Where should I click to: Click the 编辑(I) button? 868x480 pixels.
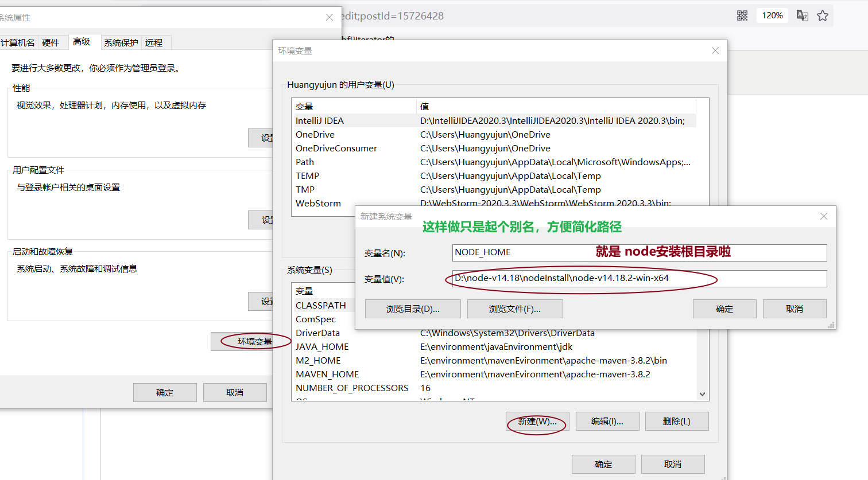[607, 421]
